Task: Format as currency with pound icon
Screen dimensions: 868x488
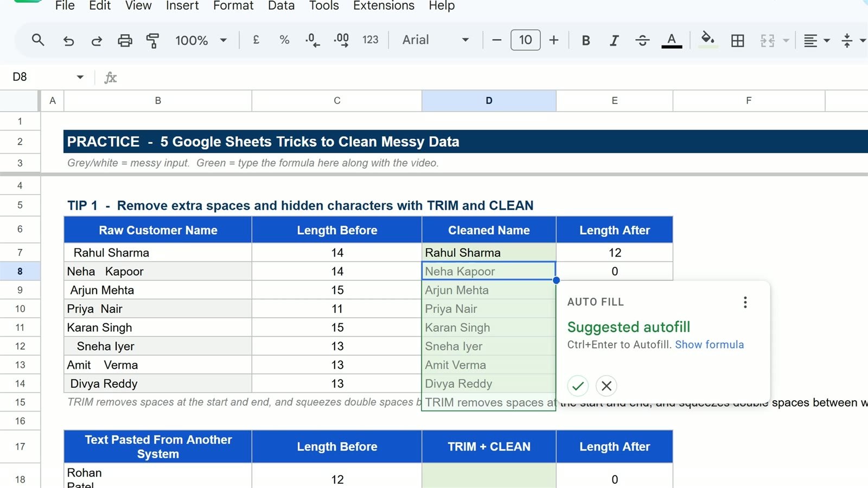Action: (256, 40)
